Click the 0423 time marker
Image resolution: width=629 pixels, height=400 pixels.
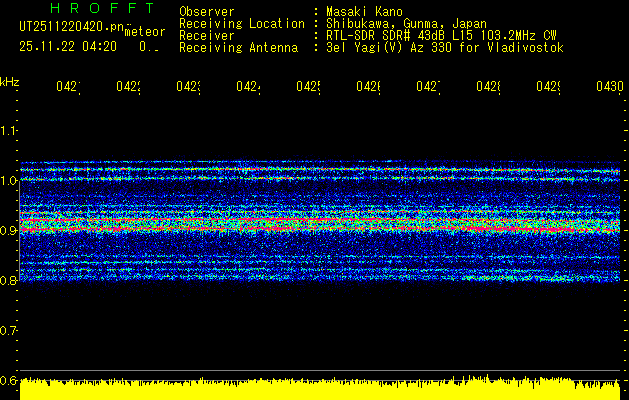click(188, 87)
